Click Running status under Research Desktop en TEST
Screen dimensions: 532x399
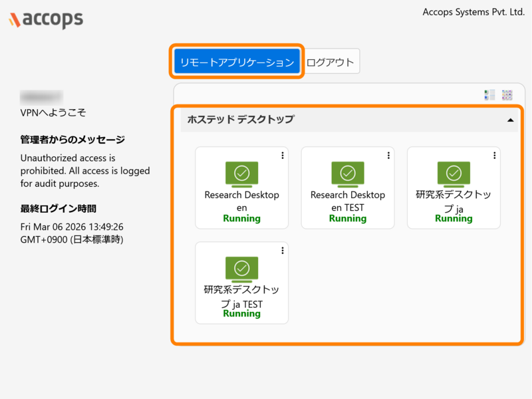click(348, 219)
